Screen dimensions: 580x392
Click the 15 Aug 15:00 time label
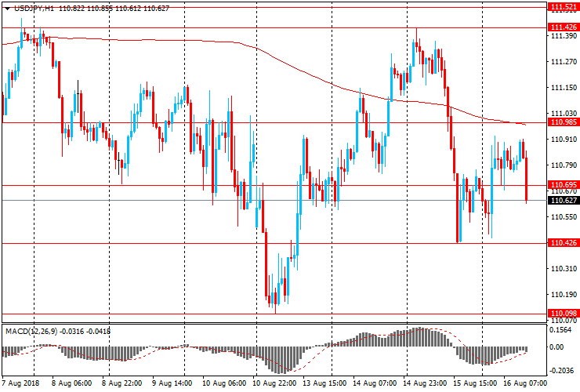pos(475,383)
